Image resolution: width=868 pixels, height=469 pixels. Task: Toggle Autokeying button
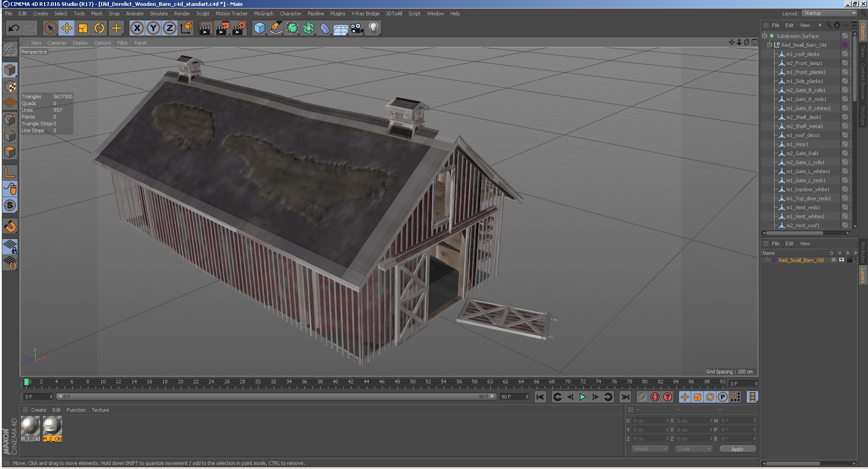[655, 397]
